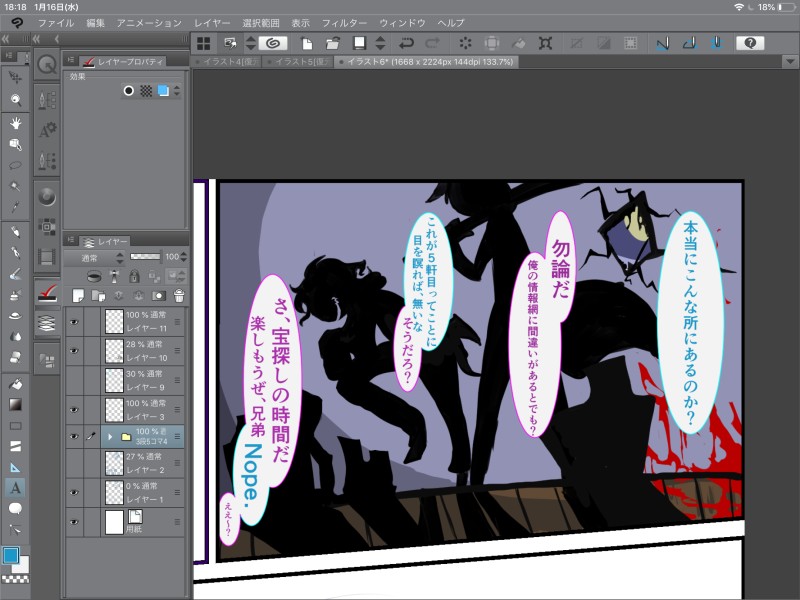
Task: Open the 通常 blending mode dropdown
Action: pos(95,258)
